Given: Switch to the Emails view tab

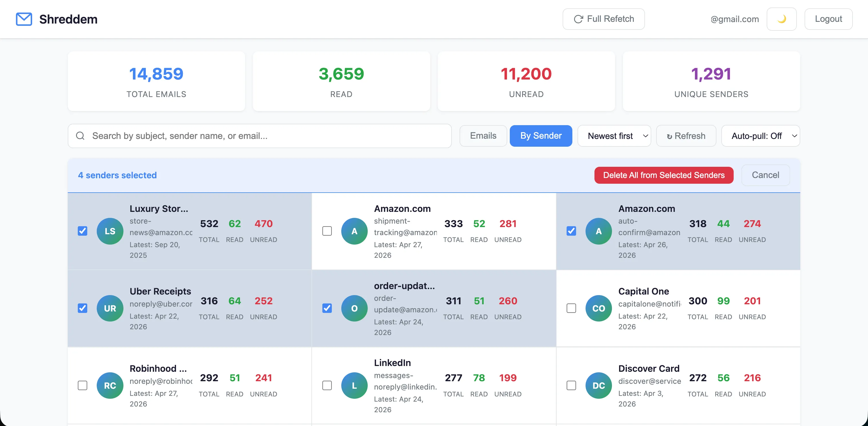Looking at the screenshot, I should [x=483, y=136].
